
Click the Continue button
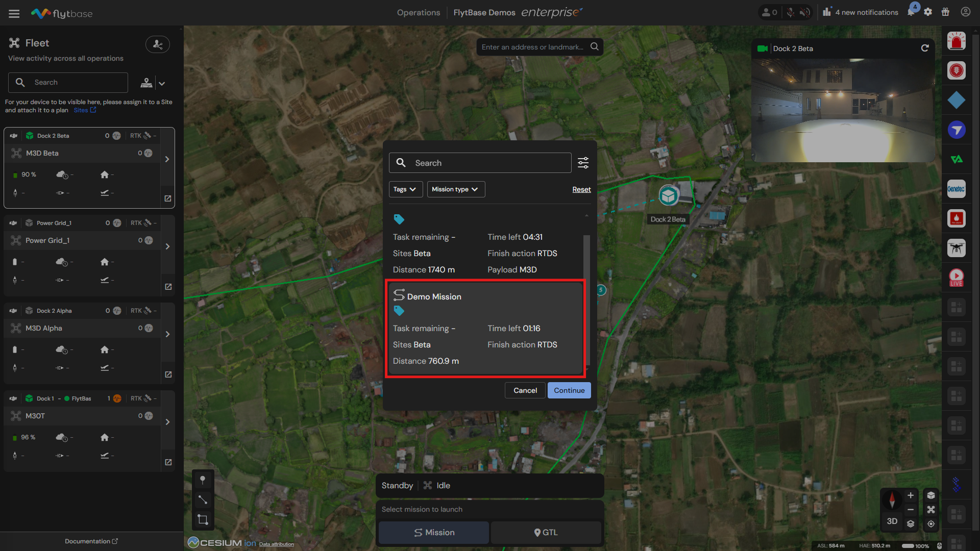click(x=569, y=390)
